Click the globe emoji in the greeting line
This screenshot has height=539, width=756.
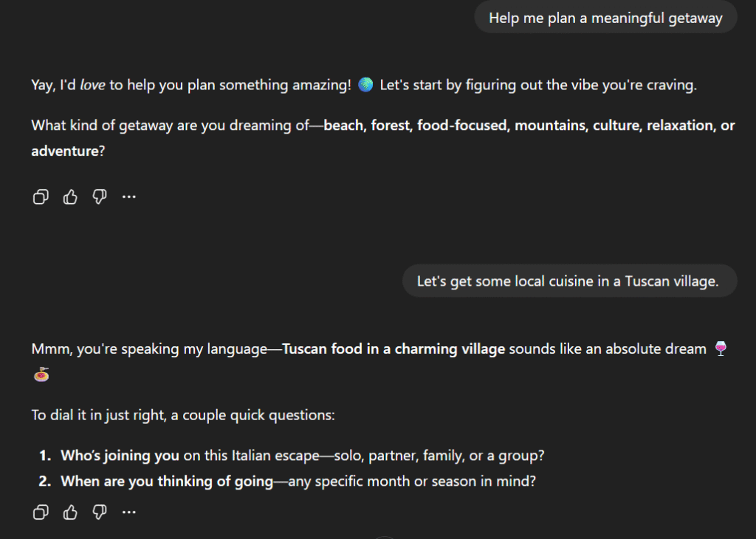[x=365, y=84]
